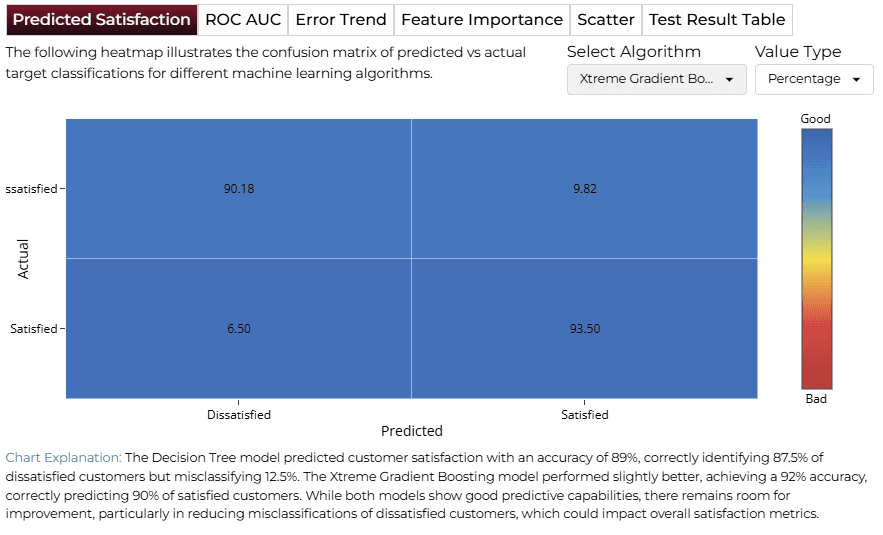Screen dimensions: 883x535
Task: Click the Value Type dropdown arrow
Action: pos(857,79)
